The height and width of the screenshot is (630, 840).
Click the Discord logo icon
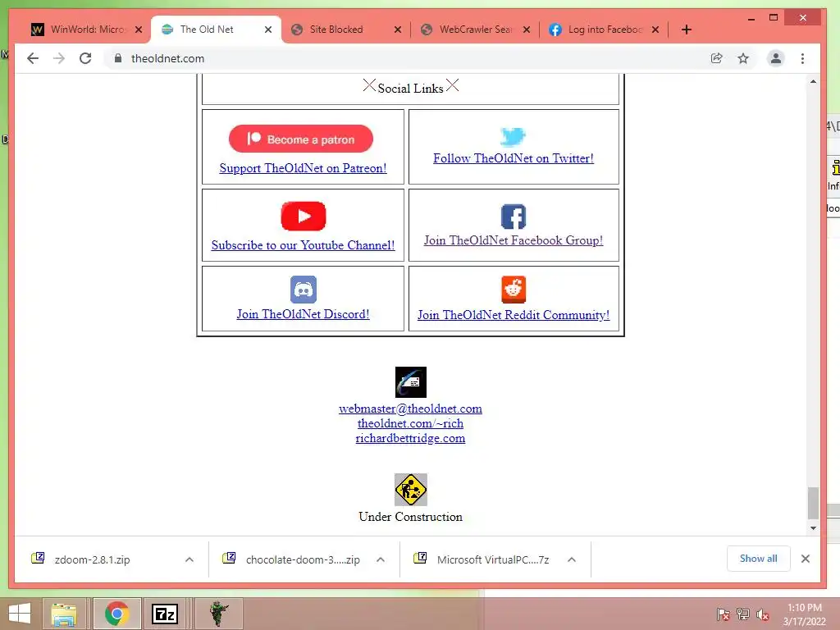304,290
